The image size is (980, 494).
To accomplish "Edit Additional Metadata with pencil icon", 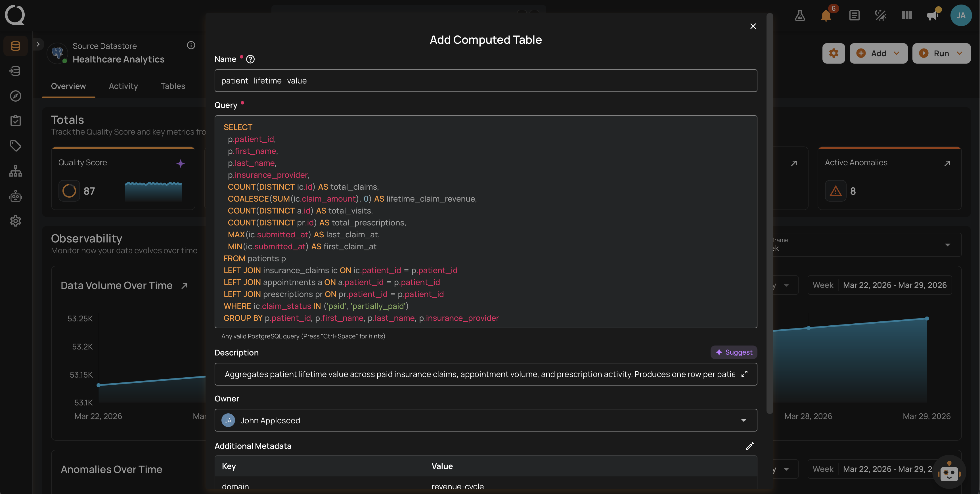I will (x=750, y=446).
